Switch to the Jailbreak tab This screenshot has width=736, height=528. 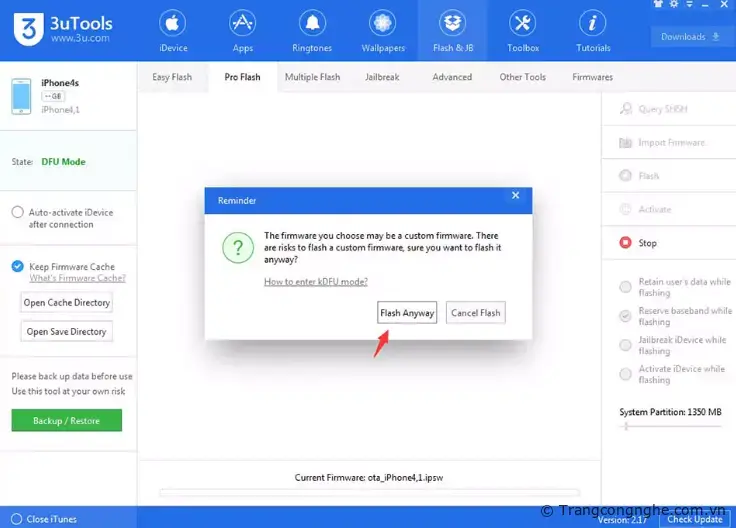click(382, 77)
